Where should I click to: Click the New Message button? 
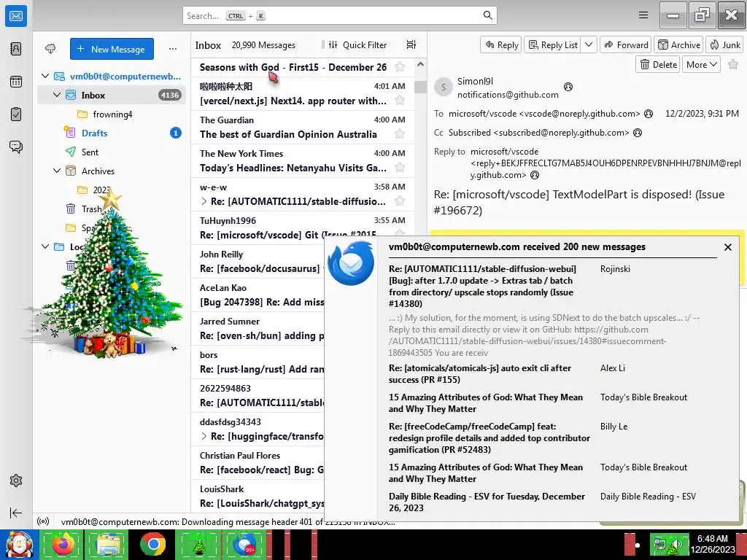(112, 49)
